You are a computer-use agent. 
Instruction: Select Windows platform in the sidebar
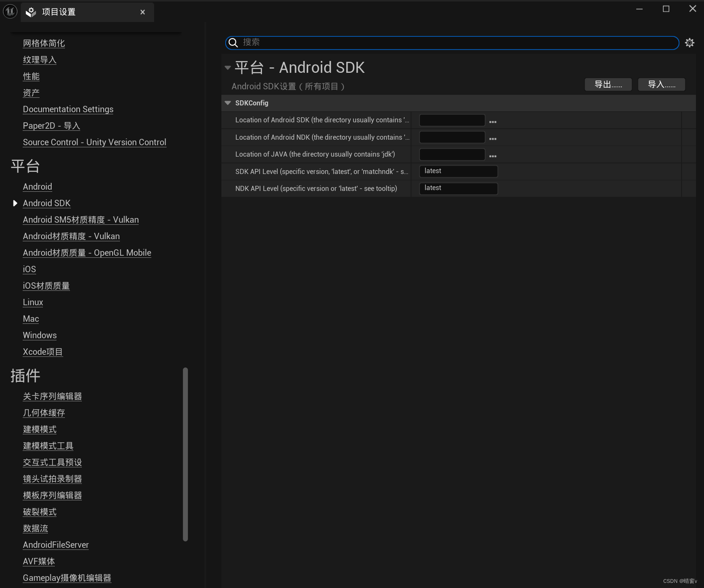(39, 335)
